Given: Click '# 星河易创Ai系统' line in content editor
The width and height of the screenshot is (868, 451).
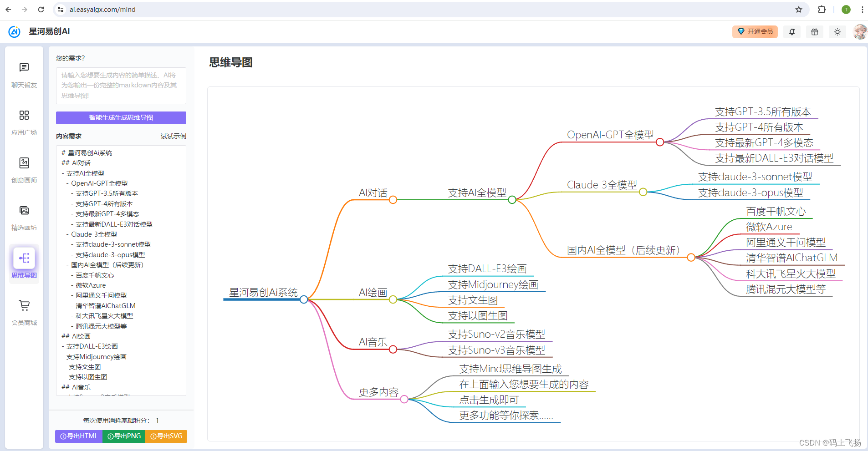Looking at the screenshot, I should pyautogui.click(x=87, y=153).
